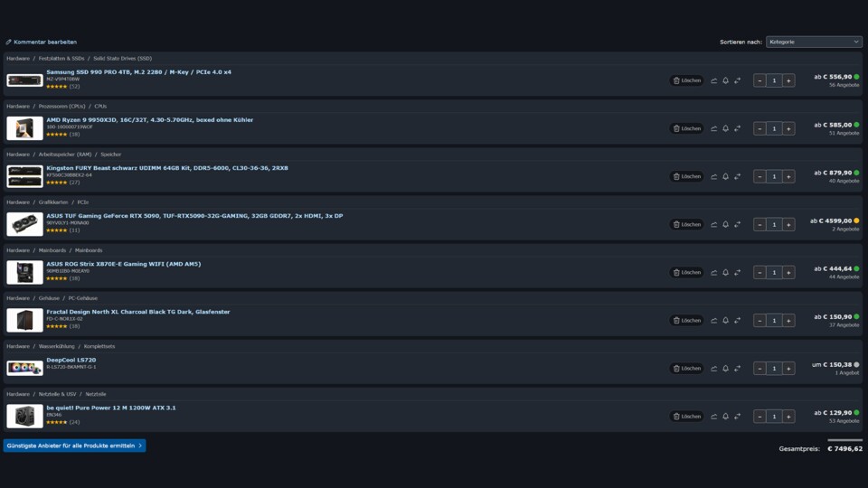Image resolution: width=868 pixels, height=488 pixels.
Task: Open the Sortieren nach Kategorie dropdown
Action: [x=814, y=42]
